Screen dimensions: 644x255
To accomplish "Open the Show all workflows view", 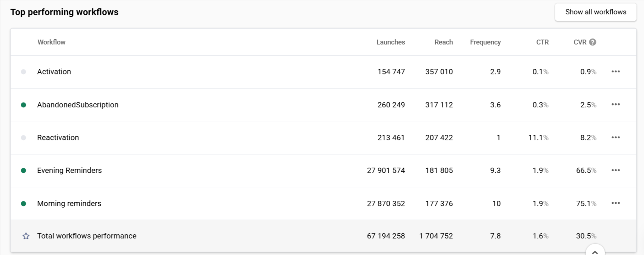I will (x=596, y=12).
